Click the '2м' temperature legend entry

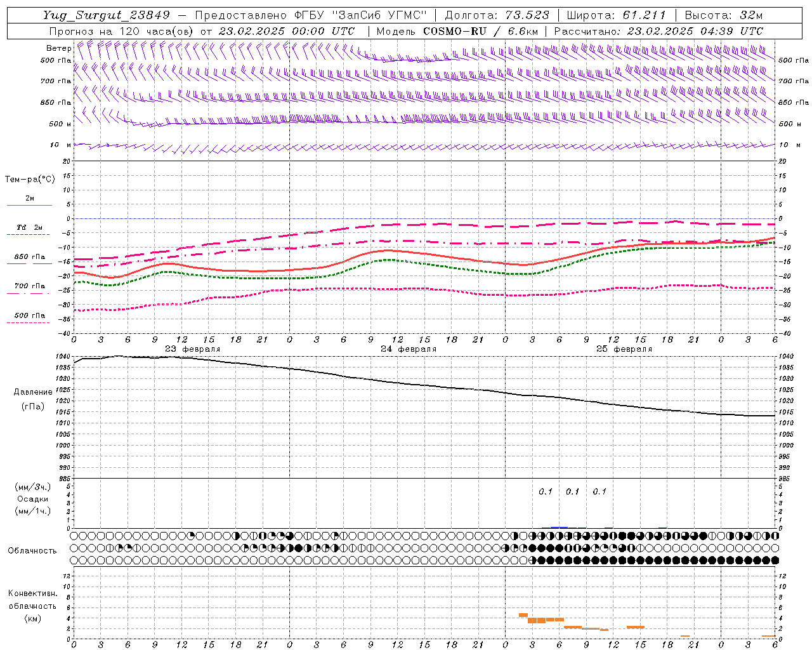[30, 198]
